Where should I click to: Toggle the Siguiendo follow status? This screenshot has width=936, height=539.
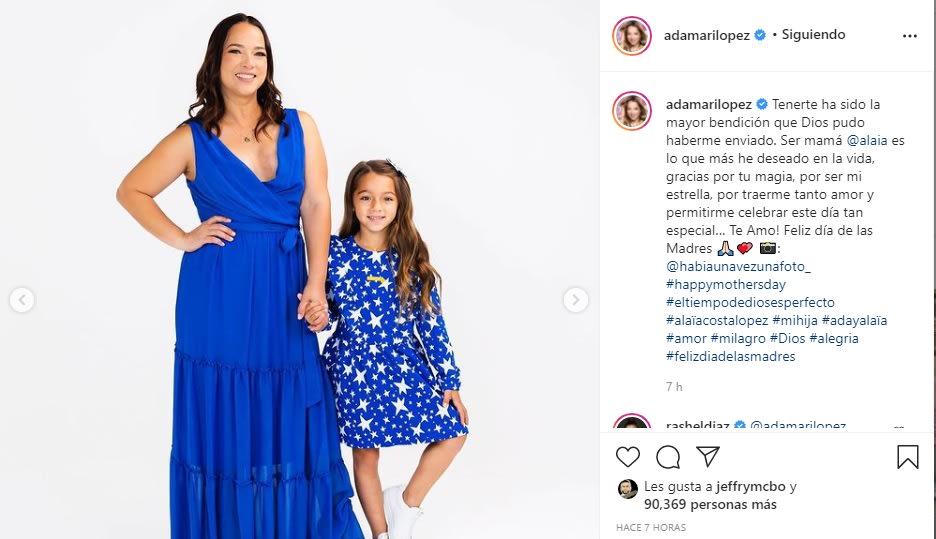coord(813,35)
